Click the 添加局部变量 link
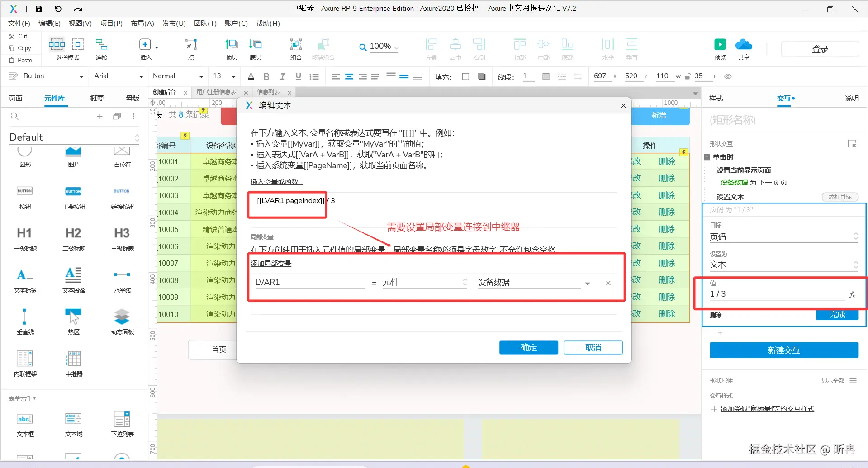 tap(271, 264)
